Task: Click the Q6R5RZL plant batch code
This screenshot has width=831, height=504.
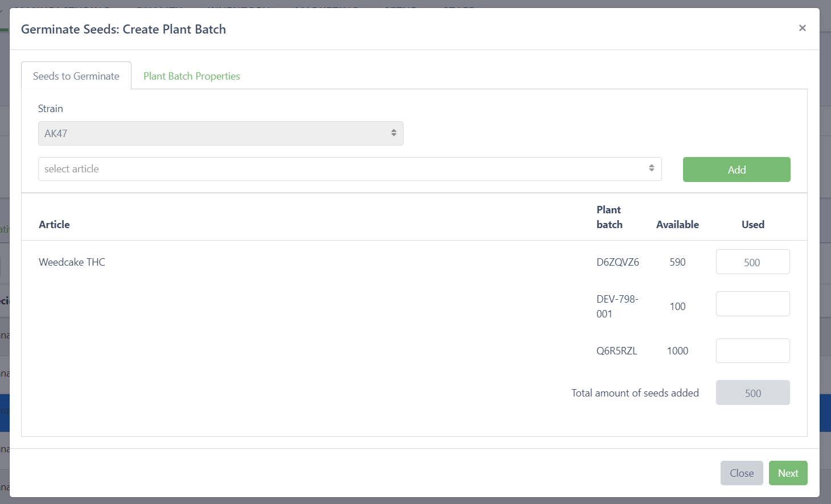Action: tap(616, 351)
